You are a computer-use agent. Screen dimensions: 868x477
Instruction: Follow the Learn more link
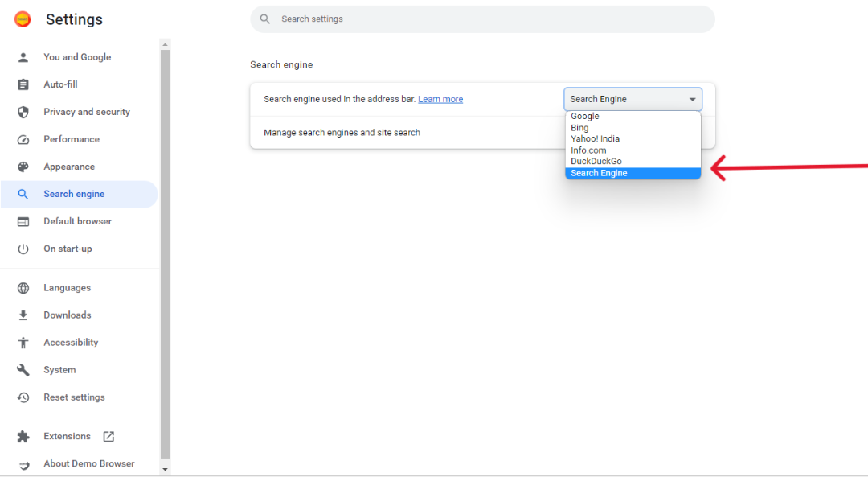tap(440, 99)
